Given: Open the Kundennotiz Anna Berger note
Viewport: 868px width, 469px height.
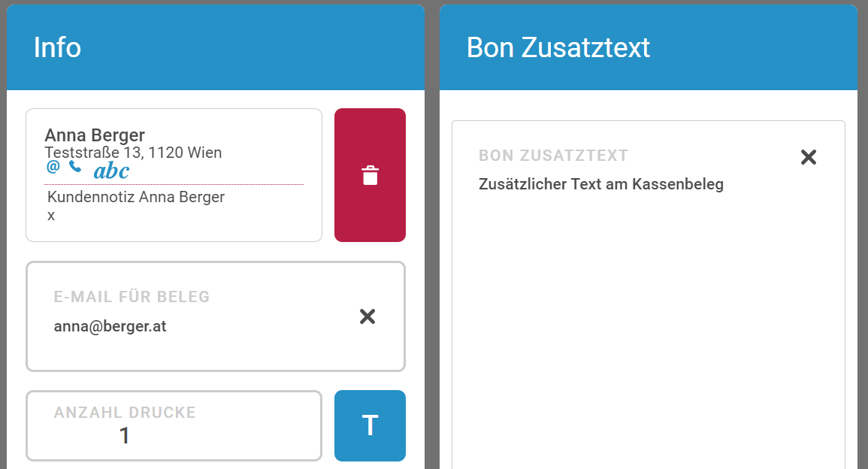Looking at the screenshot, I should [x=136, y=198].
